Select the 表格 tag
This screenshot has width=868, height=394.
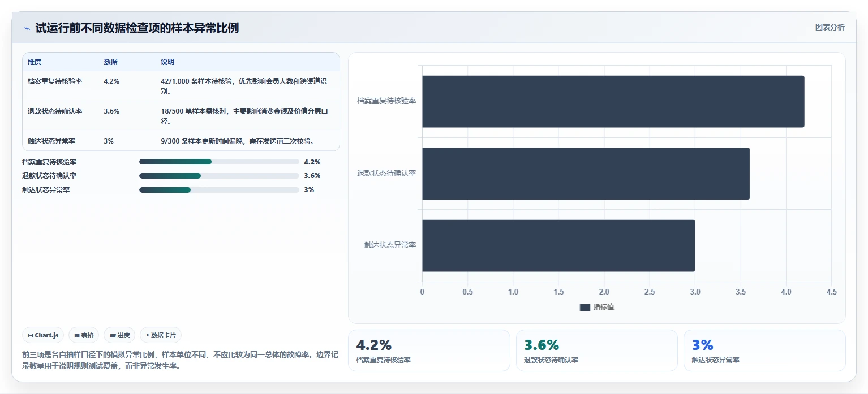(84, 335)
